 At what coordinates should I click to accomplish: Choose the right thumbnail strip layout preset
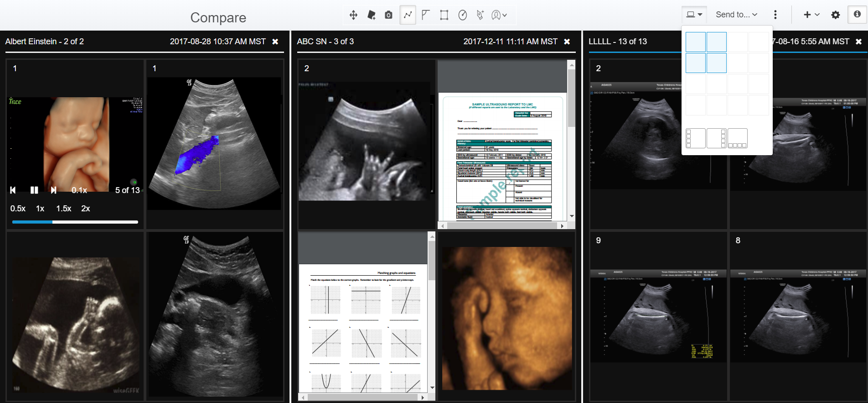[x=717, y=138]
